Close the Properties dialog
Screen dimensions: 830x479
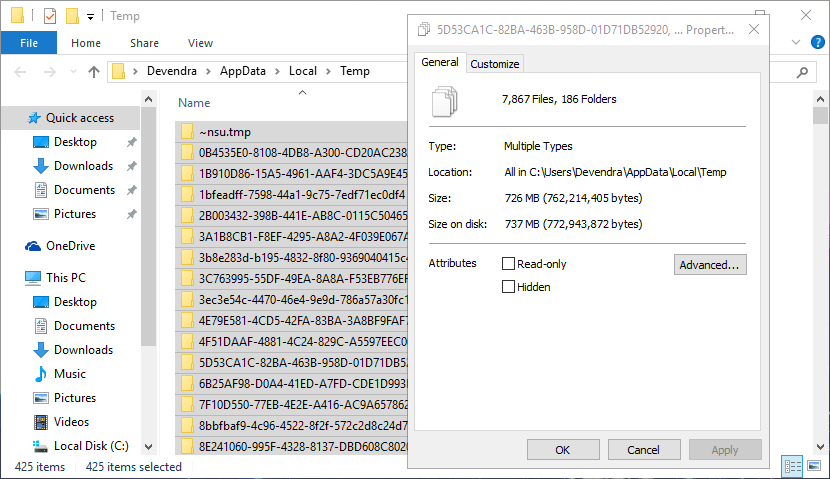tap(754, 29)
